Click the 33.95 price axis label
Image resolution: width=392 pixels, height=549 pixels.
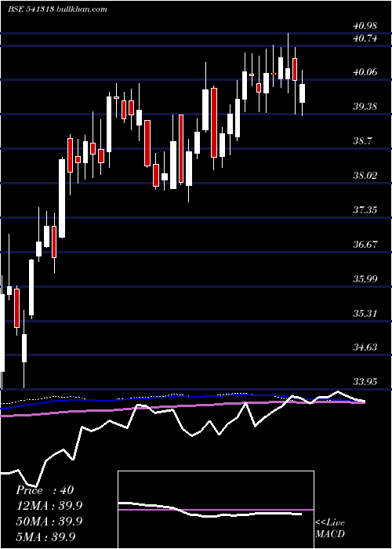click(365, 381)
